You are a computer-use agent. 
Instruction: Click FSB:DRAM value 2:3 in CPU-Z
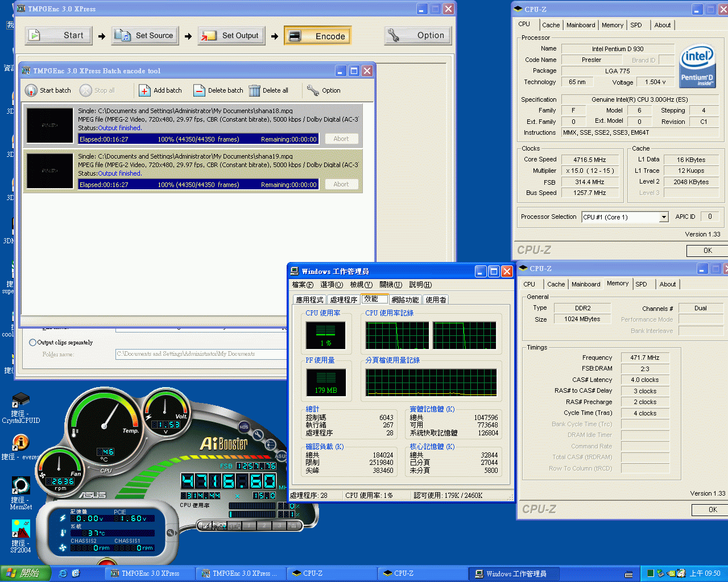644,369
